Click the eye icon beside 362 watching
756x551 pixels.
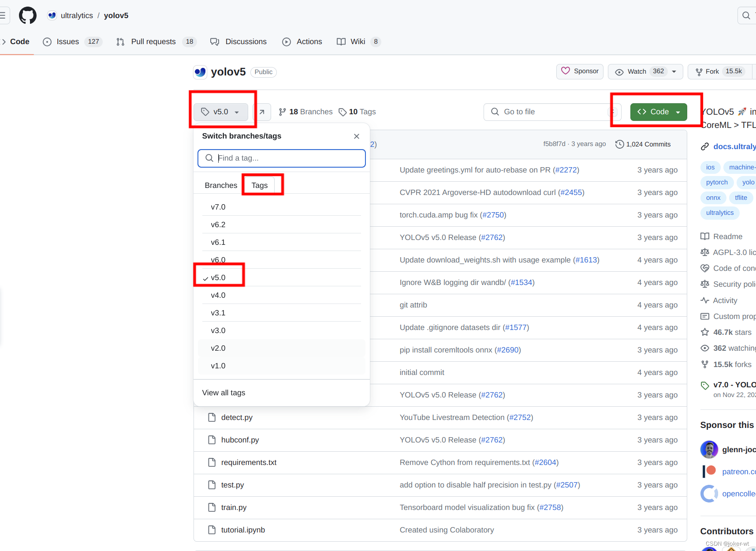click(705, 348)
